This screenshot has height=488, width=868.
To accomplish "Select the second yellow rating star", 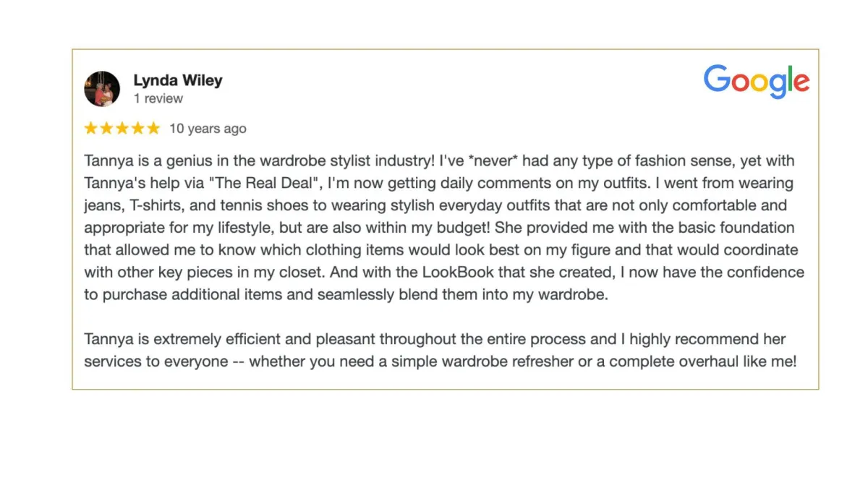I will (x=106, y=128).
